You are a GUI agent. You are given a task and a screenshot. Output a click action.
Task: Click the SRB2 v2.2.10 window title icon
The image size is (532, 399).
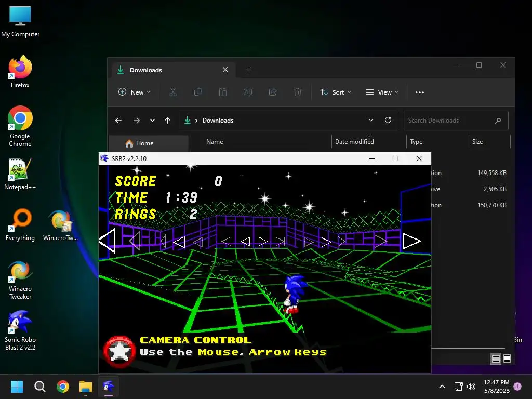pyautogui.click(x=104, y=158)
